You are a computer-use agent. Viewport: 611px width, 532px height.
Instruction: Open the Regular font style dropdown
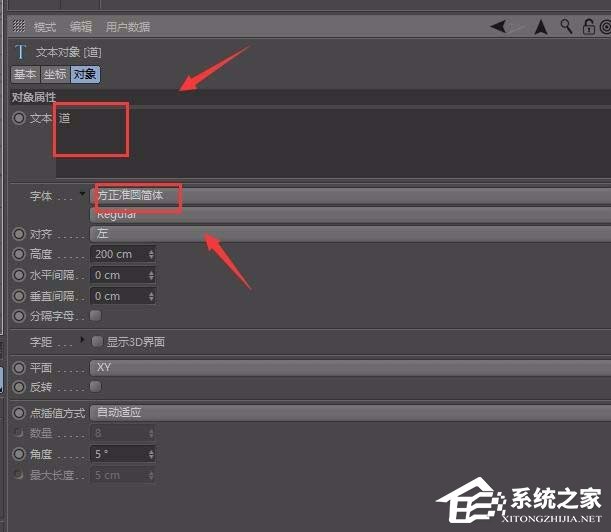pyautogui.click(x=350, y=215)
